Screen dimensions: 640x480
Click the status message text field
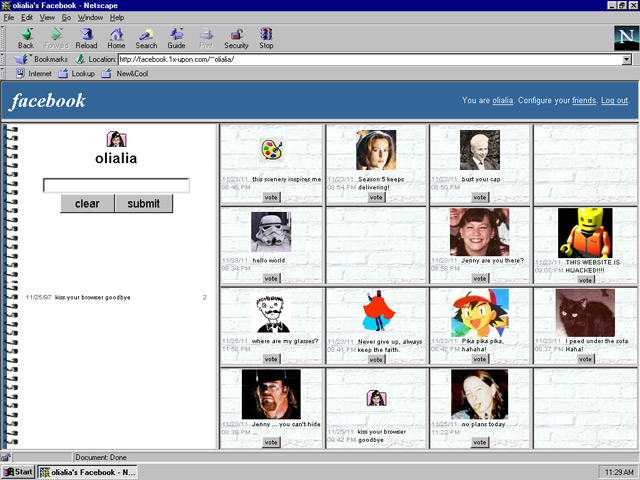coord(116,185)
